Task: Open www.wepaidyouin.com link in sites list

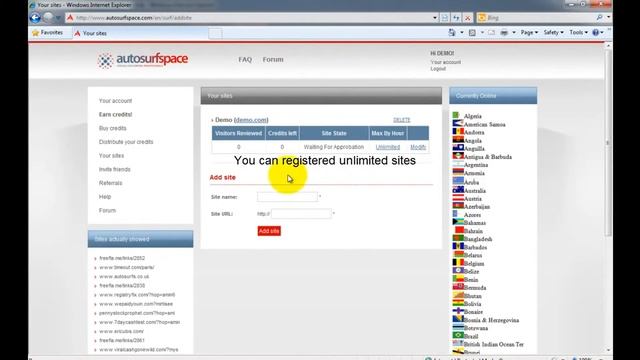Action: pos(136,304)
